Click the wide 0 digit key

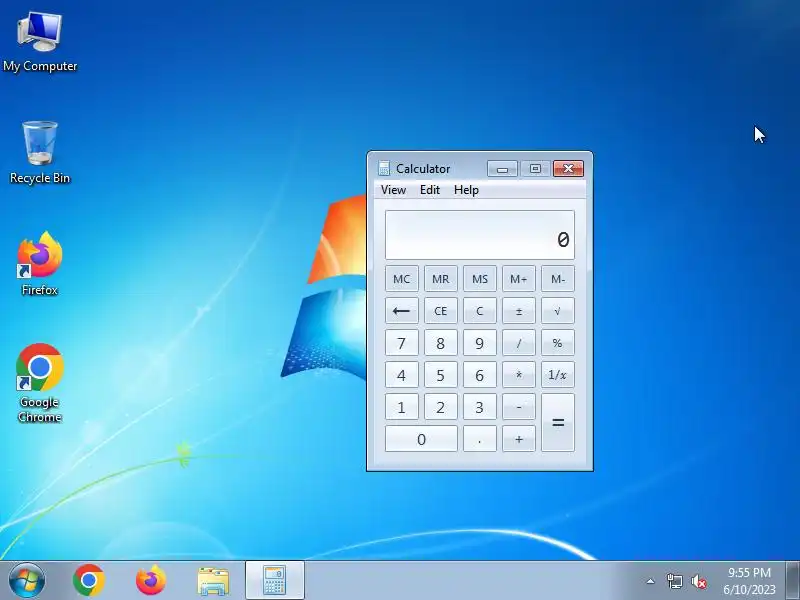[421, 439]
